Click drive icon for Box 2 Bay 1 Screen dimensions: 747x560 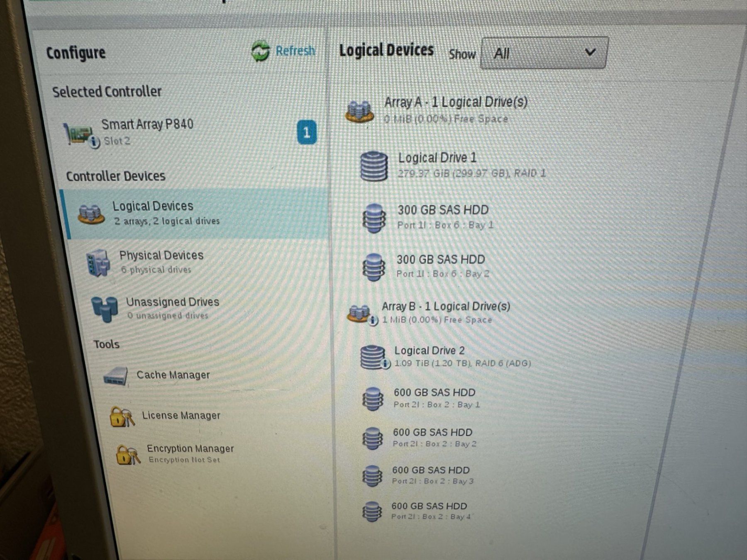click(373, 399)
